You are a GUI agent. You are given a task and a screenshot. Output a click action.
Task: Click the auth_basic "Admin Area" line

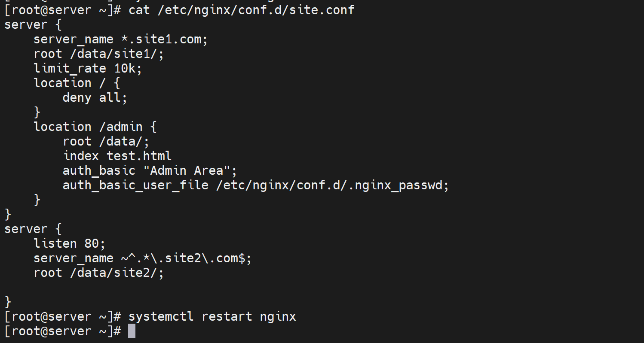pos(150,170)
